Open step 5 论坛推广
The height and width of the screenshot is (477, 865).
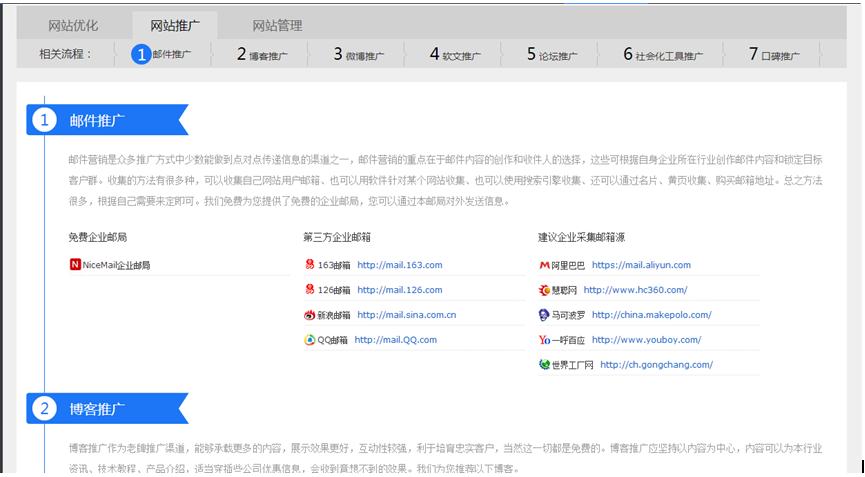point(552,54)
